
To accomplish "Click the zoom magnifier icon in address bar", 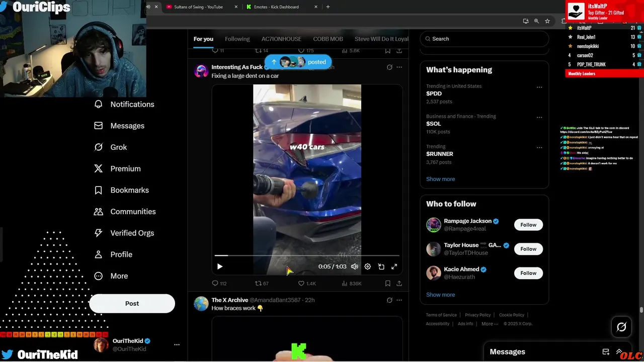I will [x=536, y=21].
